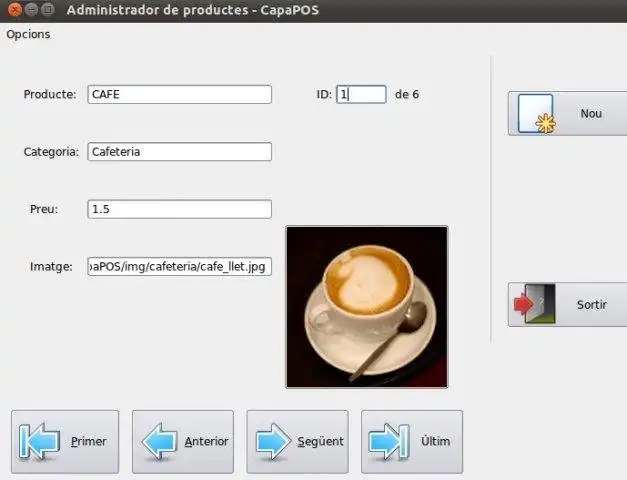Screen dimensions: 627x480
Task: Click the Imatge label
Action: [51, 267]
